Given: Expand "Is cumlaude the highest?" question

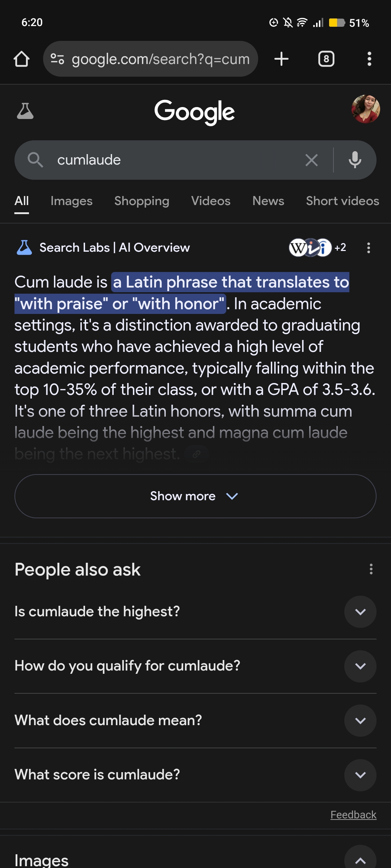Looking at the screenshot, I should coord(360,612).
